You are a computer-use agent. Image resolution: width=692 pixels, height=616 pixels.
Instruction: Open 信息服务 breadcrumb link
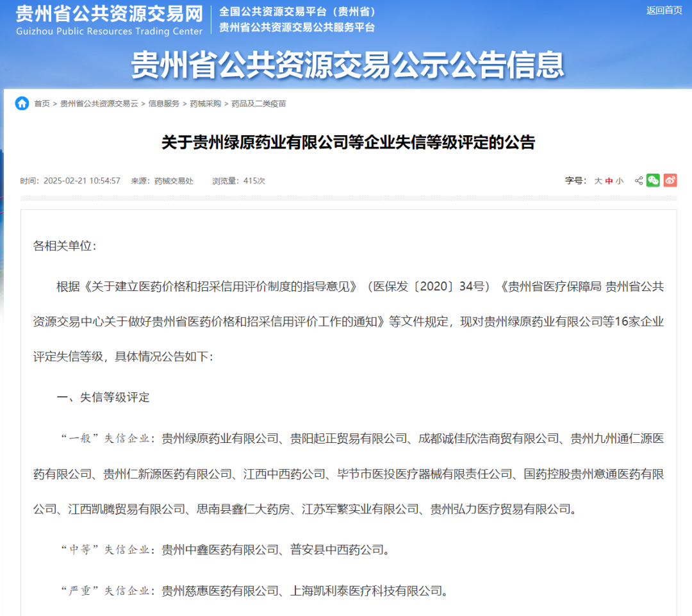[x=164, y=103]
